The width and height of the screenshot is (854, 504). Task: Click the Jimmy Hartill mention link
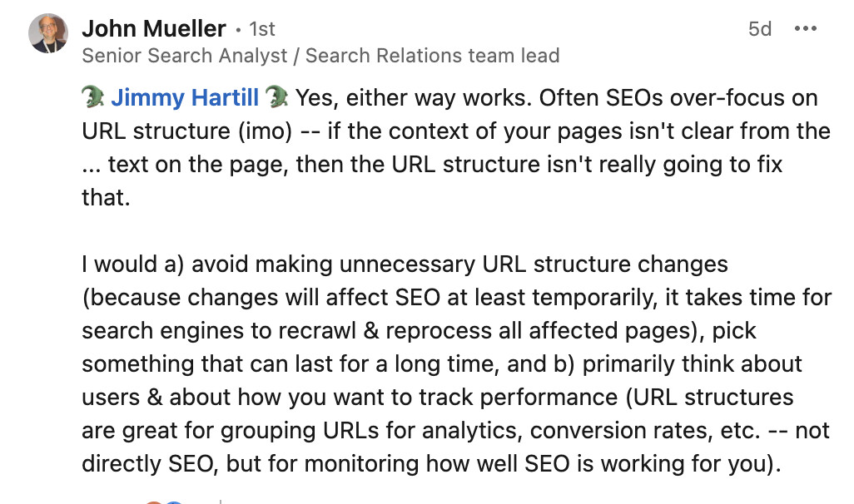[x=185, y=98]
